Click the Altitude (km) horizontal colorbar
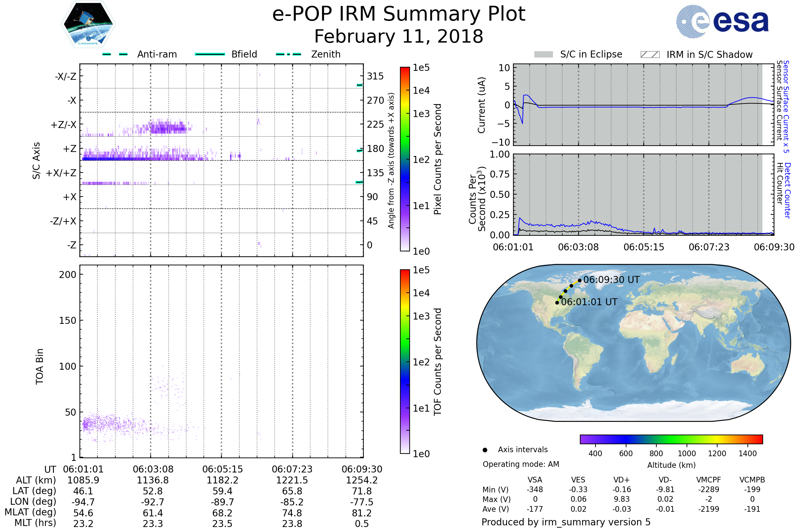The height and width of the screenshot is (532, 798). point(671,439)
